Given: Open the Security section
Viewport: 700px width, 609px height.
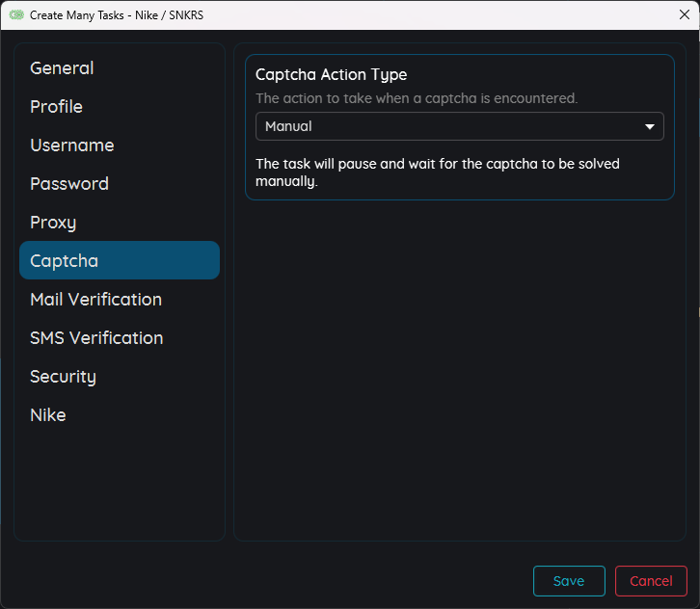Looking at the screenshot, I should [x=63, y=377].
